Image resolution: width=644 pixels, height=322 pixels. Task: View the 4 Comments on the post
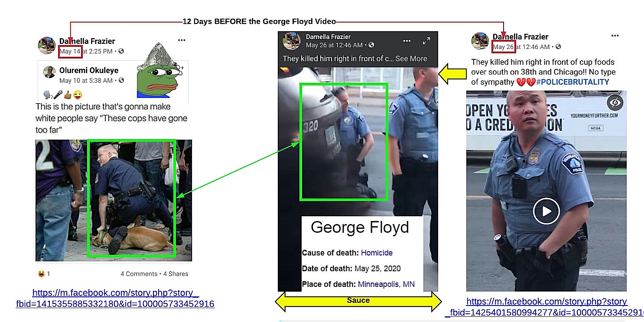pyautogui.click(x=139, y=274)
